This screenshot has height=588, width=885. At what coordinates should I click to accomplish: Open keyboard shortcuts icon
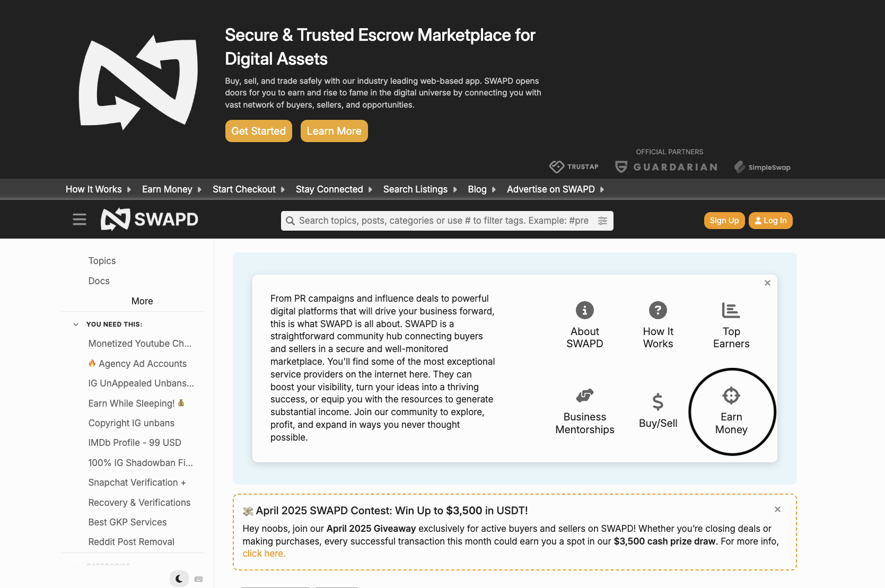click(x=199, y=579)
